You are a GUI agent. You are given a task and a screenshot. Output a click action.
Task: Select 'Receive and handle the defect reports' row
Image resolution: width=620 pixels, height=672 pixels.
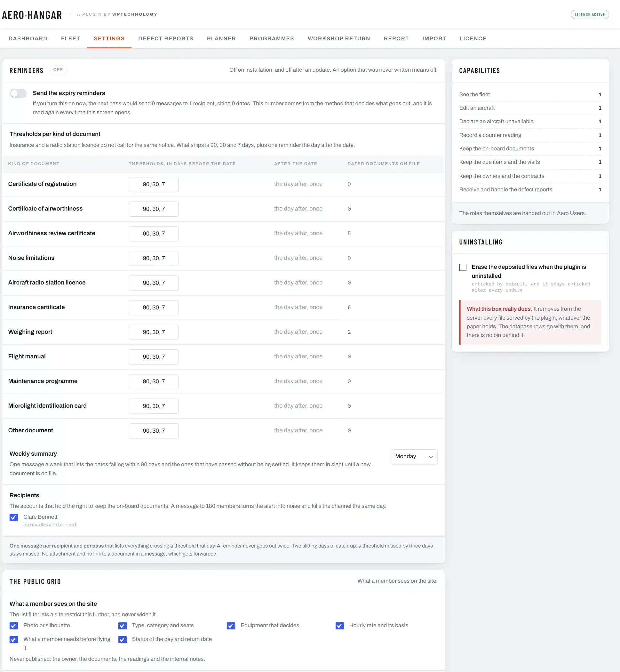(530, 189)
